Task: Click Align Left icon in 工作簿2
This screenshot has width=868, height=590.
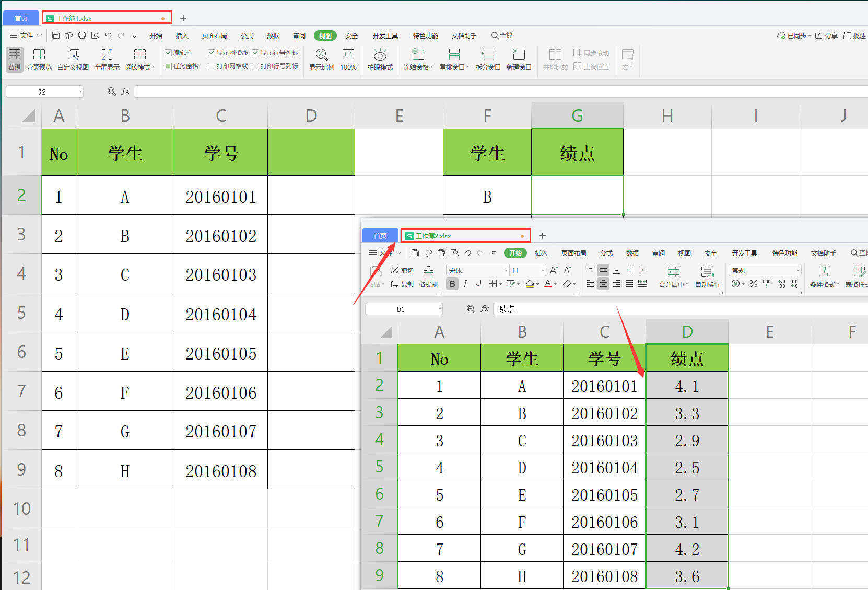Action: pyautogui.click(x=590, y=284)
